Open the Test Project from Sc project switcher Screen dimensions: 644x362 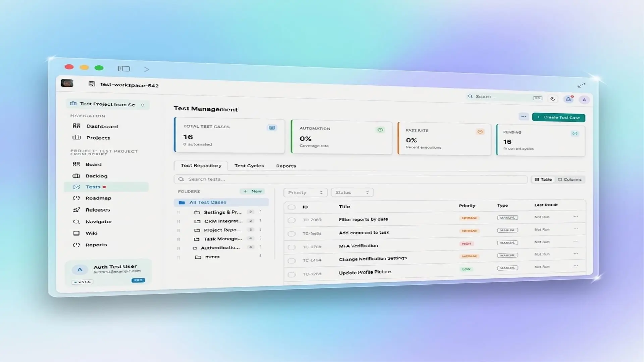(108, 105)
